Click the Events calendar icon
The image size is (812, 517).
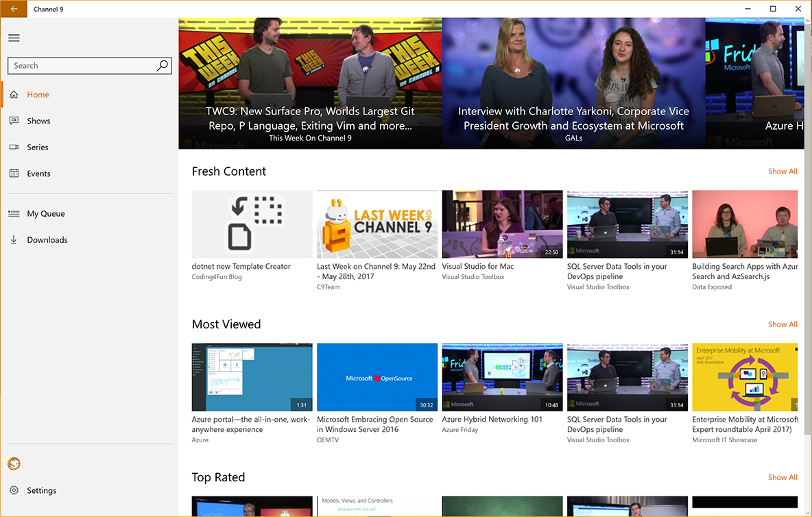coord(14,173)
